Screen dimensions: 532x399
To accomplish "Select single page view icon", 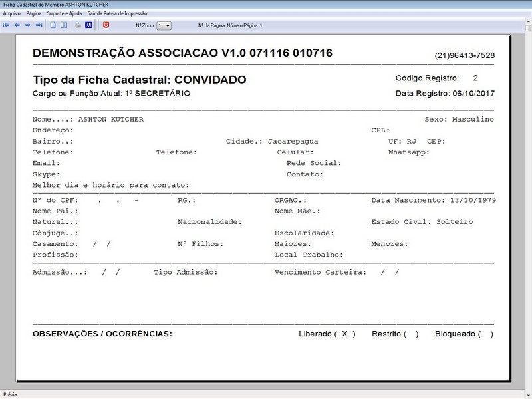I will [x=53, y=25].
